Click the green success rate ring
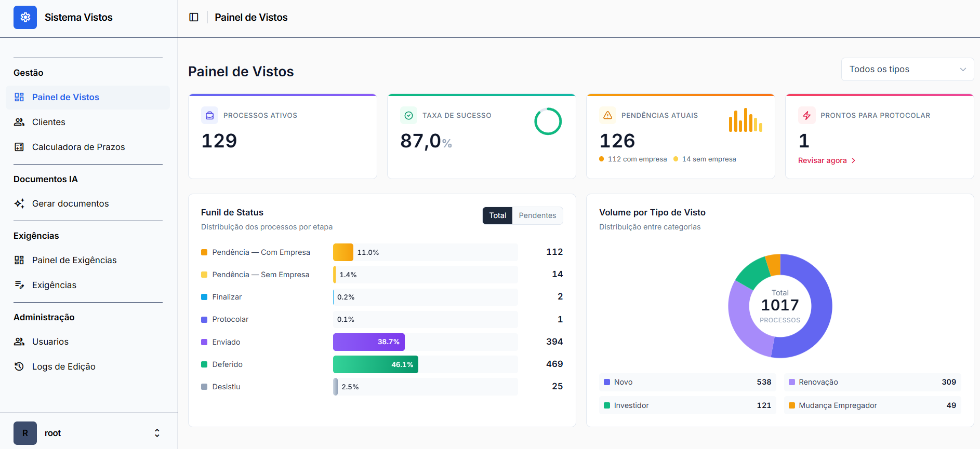 [x=548, y=121]
